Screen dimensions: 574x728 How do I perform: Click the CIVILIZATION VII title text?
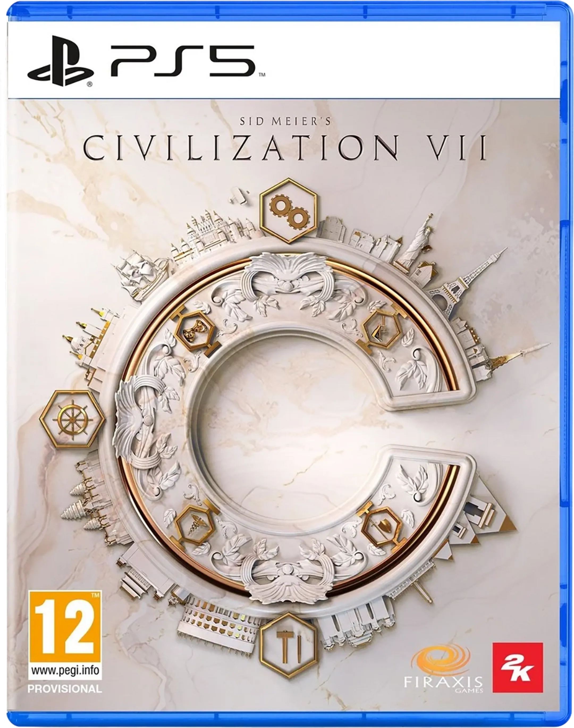(285, 148)
